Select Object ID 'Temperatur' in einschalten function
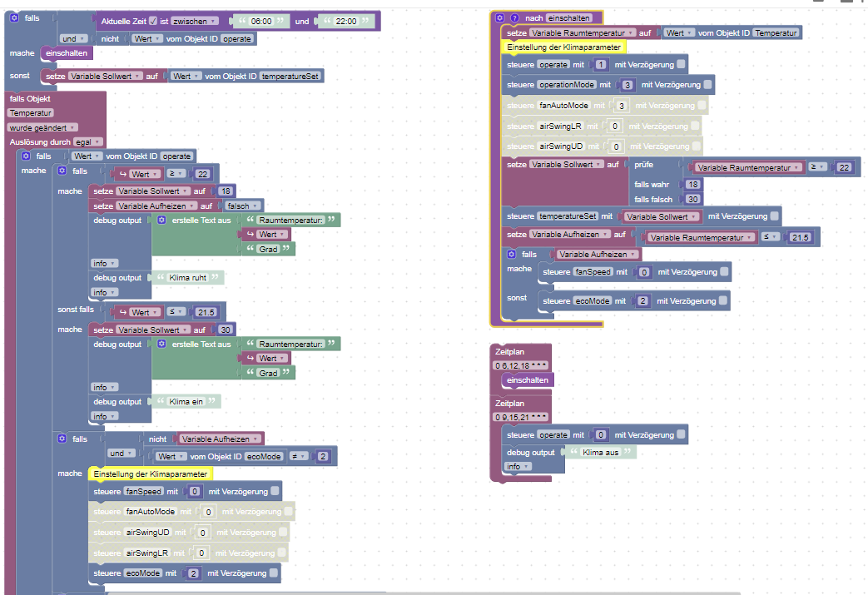868x595 pixels. click(776, 32)
